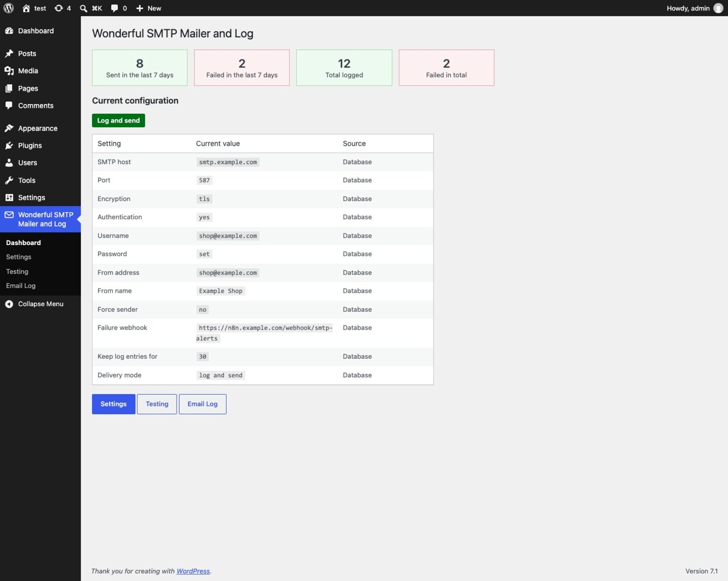Open the Comments menu item in sidebar
The height and width of the screenshot is (581, 728).
(40, 105)
